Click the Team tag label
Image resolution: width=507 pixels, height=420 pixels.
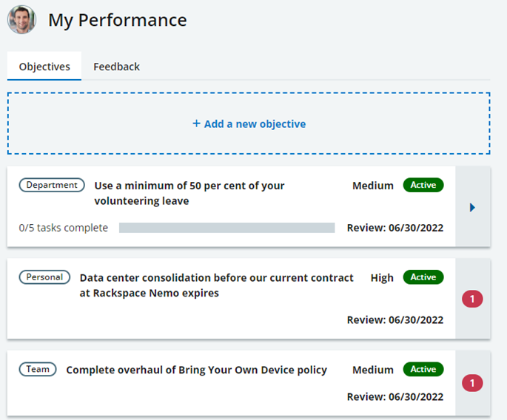38,369
